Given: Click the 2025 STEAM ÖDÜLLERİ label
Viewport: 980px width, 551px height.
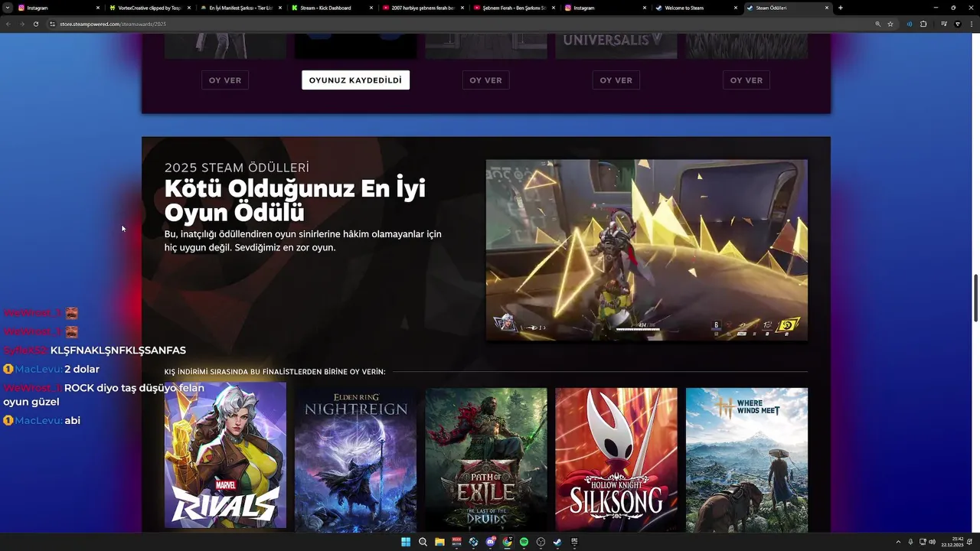Looking at the screenshot, I should [x=237, y=168].
